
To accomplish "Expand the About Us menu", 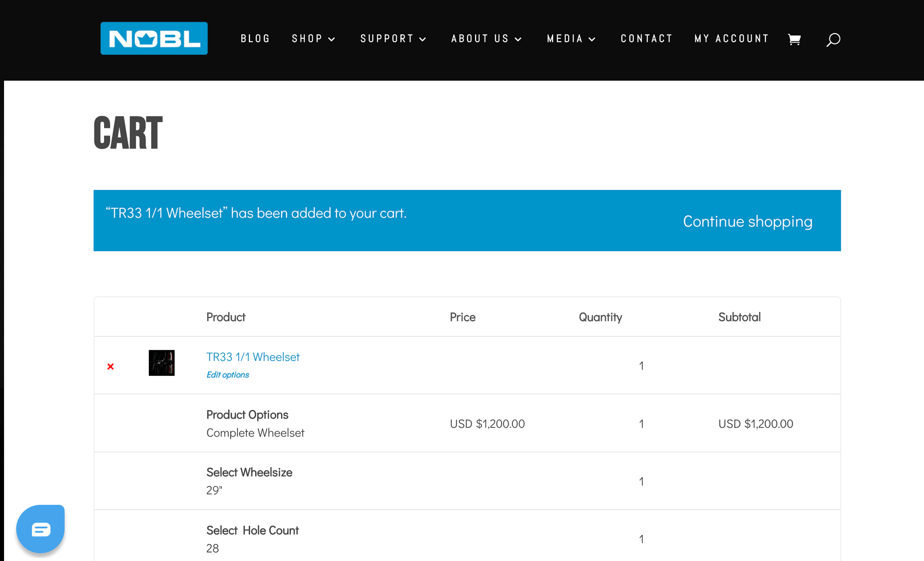I will (487, 39).
